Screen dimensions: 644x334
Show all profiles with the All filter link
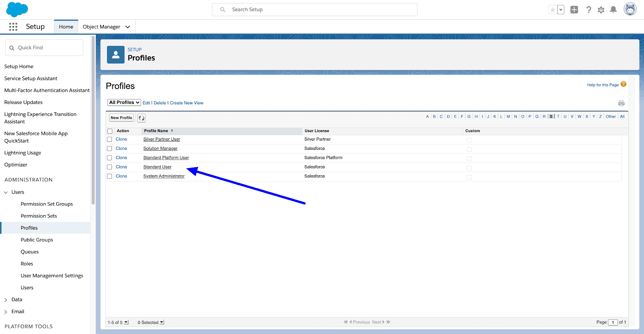(x=622, y=117)
